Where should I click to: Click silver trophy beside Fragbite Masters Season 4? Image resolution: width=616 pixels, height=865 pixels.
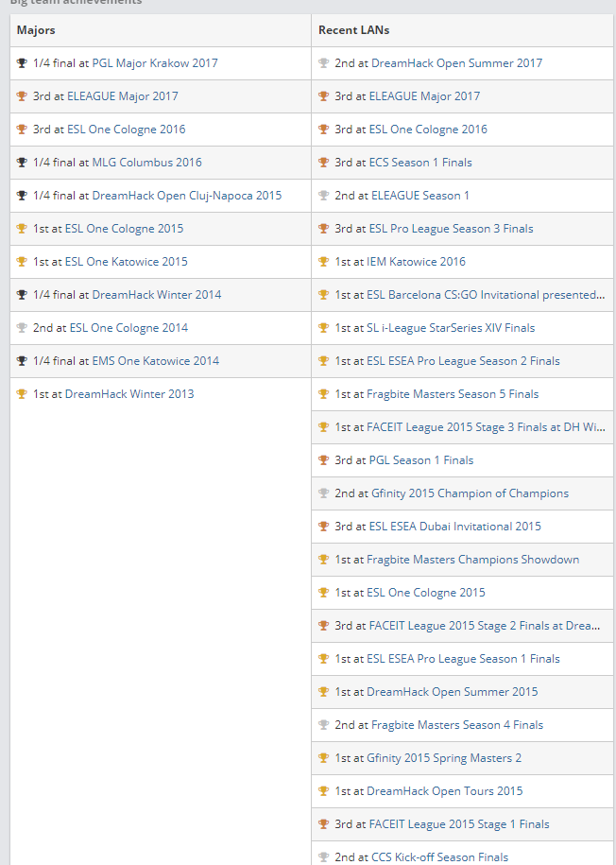pyautogui.click(x=324, y=725)
